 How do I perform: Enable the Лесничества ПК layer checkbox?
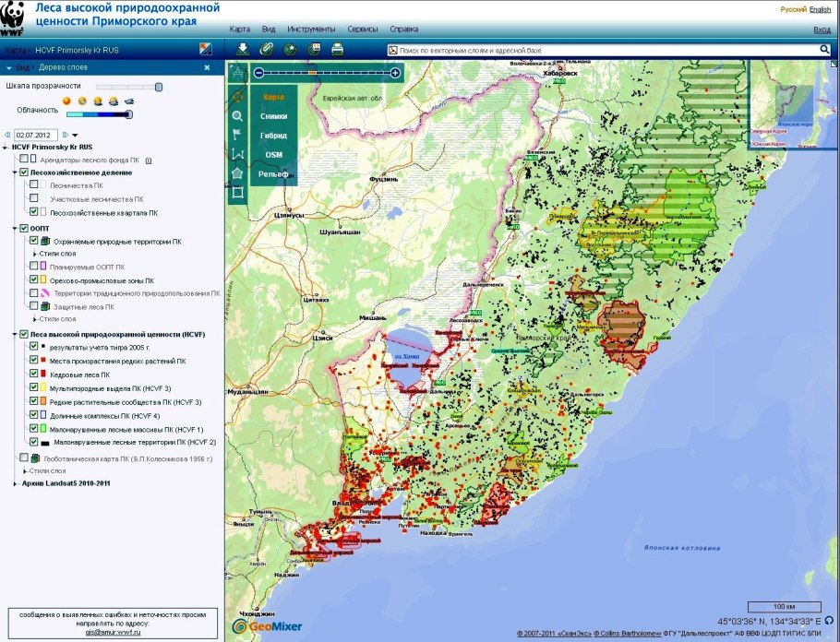pos(34,184)
